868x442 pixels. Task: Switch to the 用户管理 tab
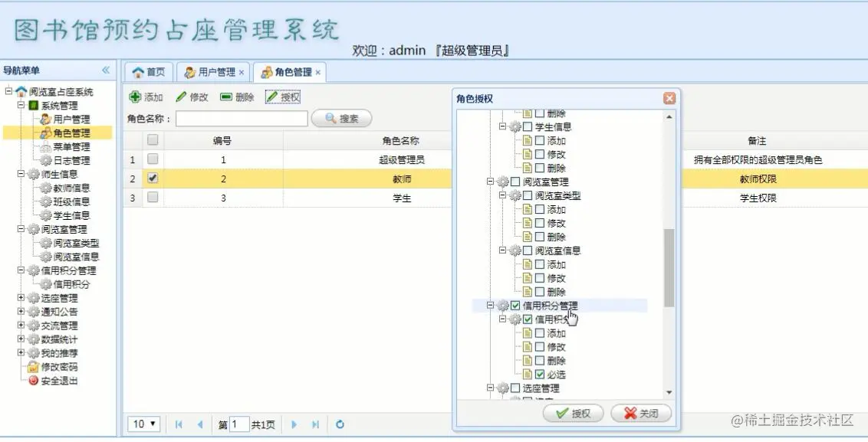(x=214, y=73)
